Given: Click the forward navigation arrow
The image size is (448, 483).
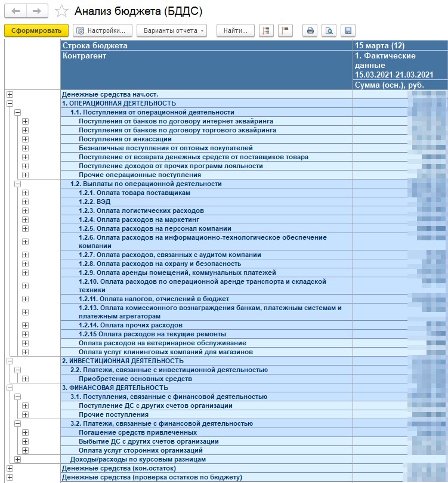Looking at the screenshot, I should point(37,11).
